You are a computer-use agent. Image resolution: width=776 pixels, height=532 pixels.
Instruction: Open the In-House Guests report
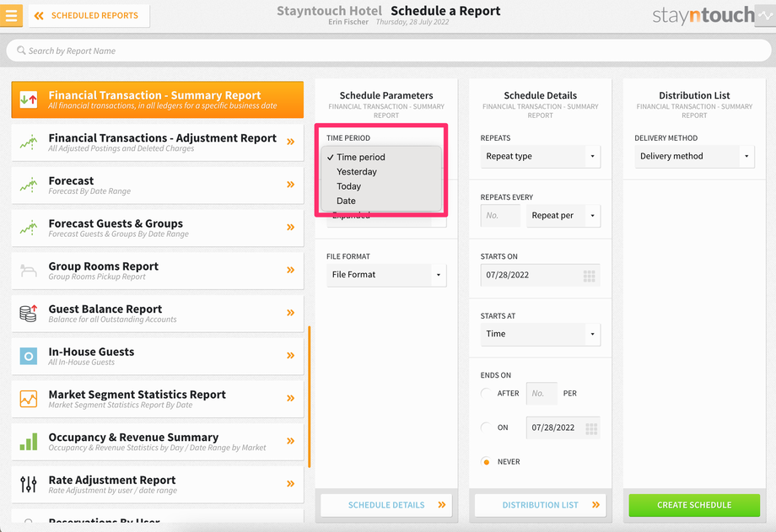pyautogui.click(x=158, y=357)
